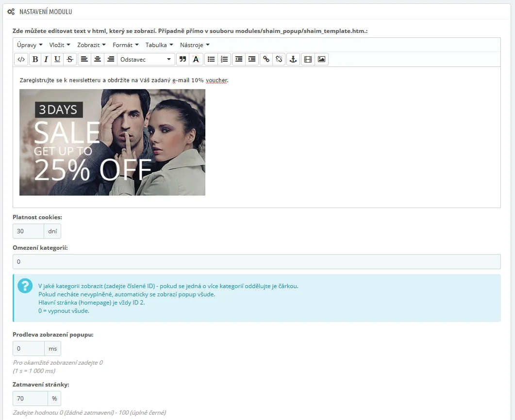The image size is (515, 420).
Task: Center align the text
Action: pos(98,59)
